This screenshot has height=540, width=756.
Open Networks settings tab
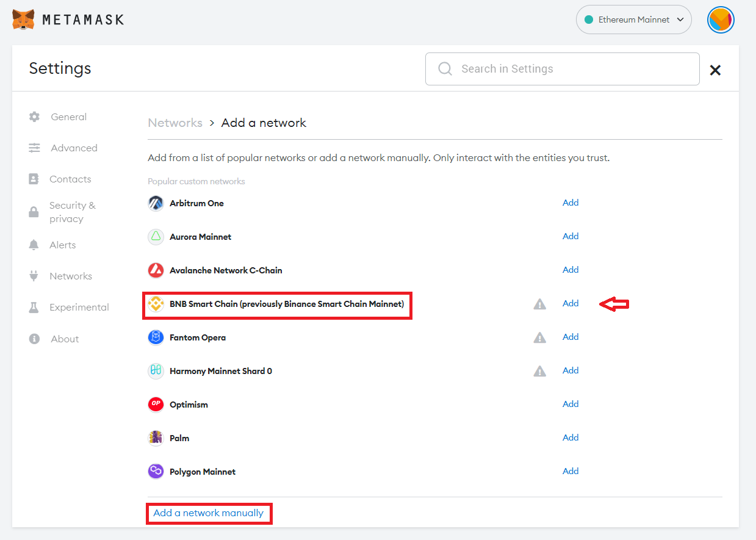(71, 276)
